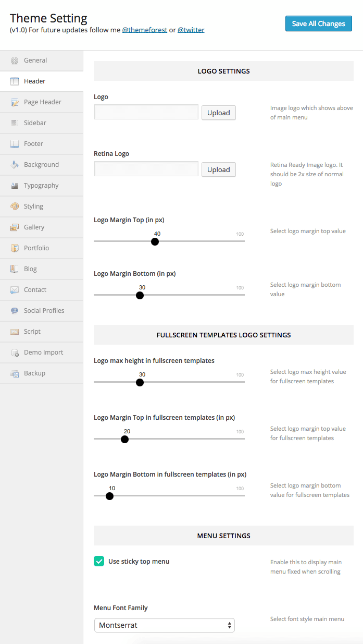Click the Page Header icon
The width and height of the screenshot is (363, 644).
(x=15, y=102)
